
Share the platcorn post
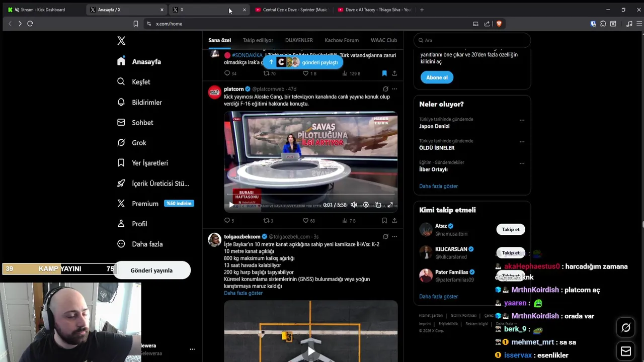(394, 220)
